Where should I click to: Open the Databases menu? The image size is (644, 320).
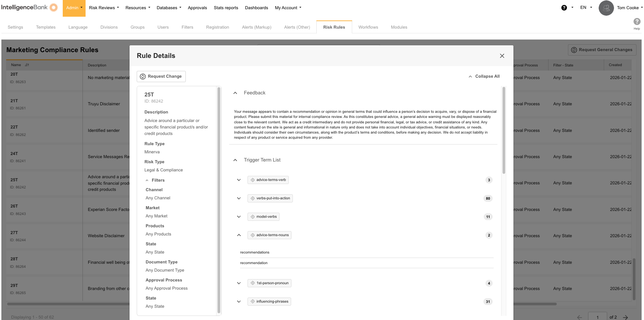(168, 7)
